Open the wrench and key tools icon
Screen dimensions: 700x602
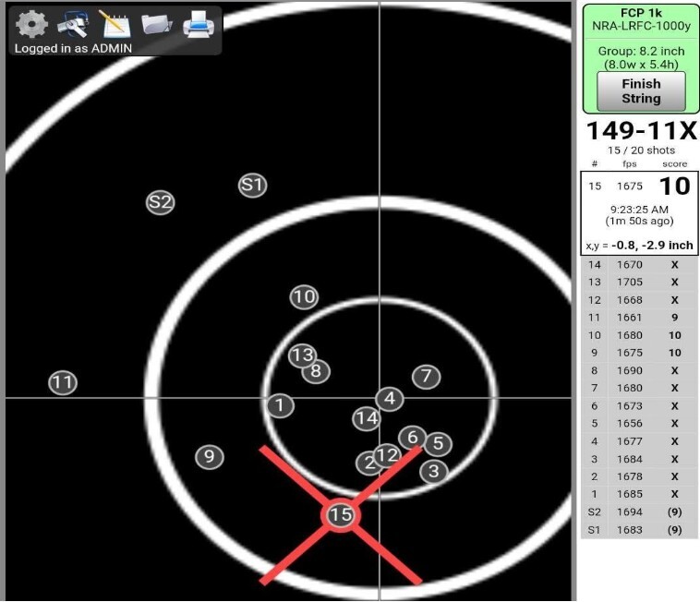coord(72,23)
